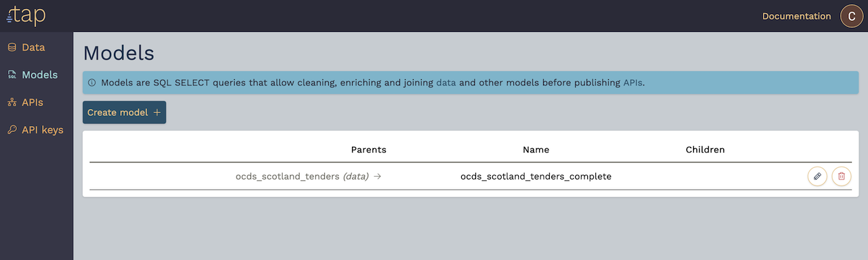This screenshot has width=868, height=260.
Task: Open the Documentation link
Action: pyautogui.click(x=796, y=16)
